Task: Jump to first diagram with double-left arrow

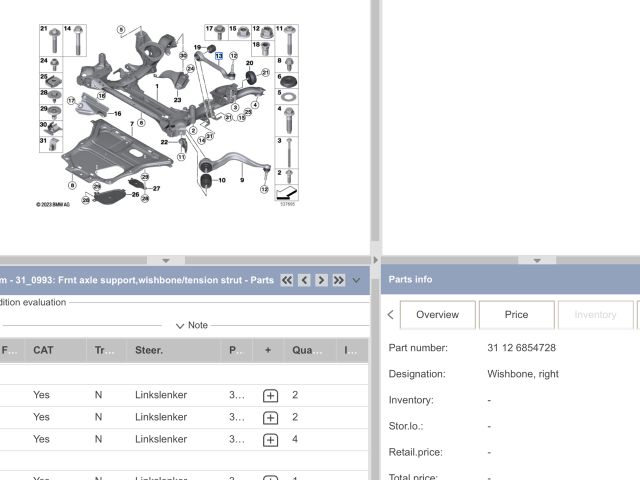Action: click(287, 280)
